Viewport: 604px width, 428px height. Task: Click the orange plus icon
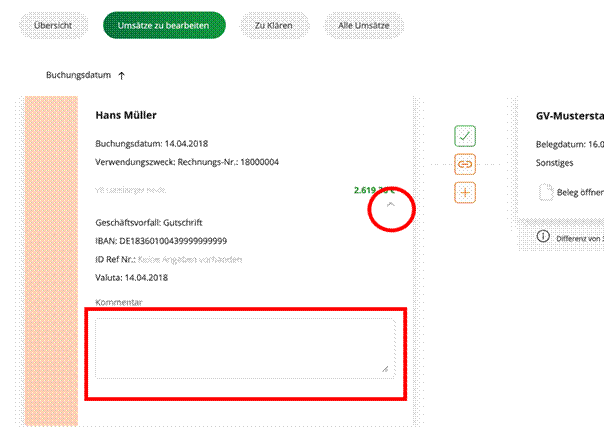pyautogui.click(x=465, y=192)
